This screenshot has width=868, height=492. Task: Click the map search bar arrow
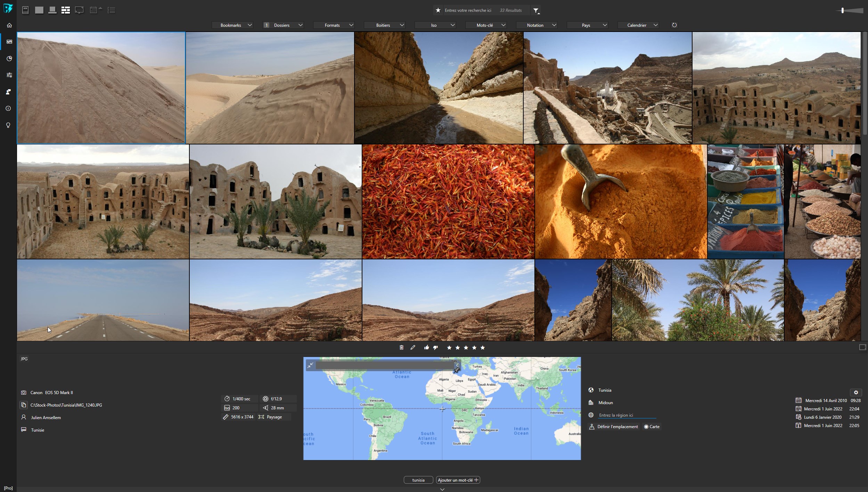tap(457, 366)
